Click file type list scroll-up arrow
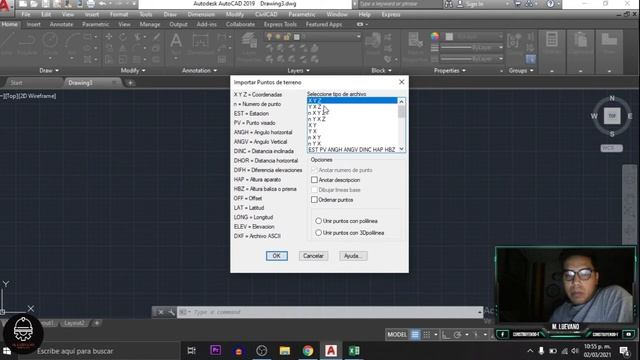 click(x=402, y=101)
